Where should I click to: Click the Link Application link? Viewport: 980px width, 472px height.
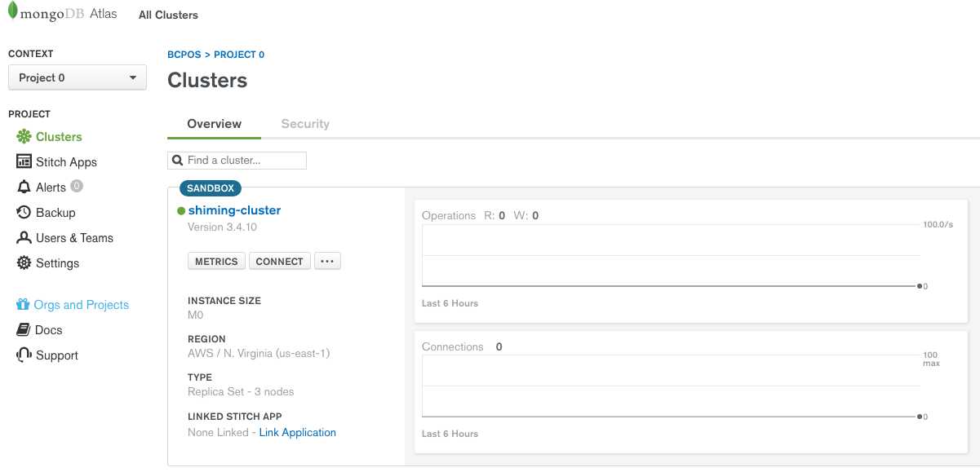pos(297,433)
